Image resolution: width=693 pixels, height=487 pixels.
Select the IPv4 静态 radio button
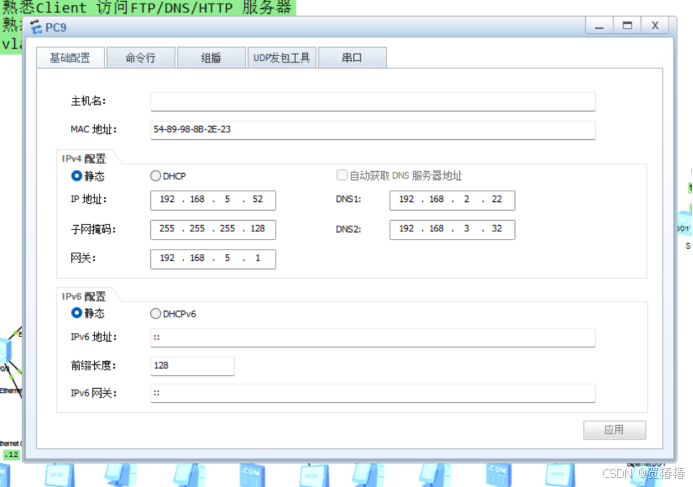[x=77, y=176]
